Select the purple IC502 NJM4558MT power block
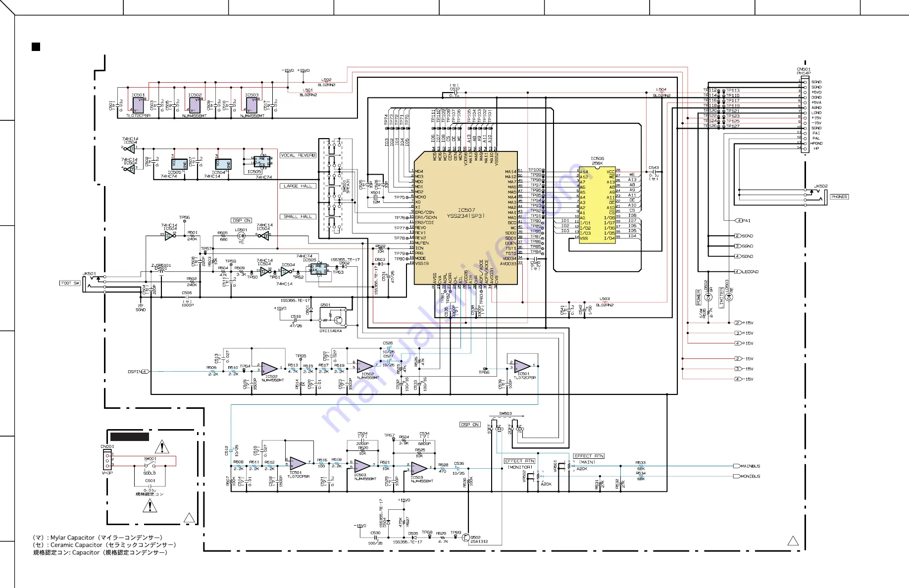 tap(195, 105)
